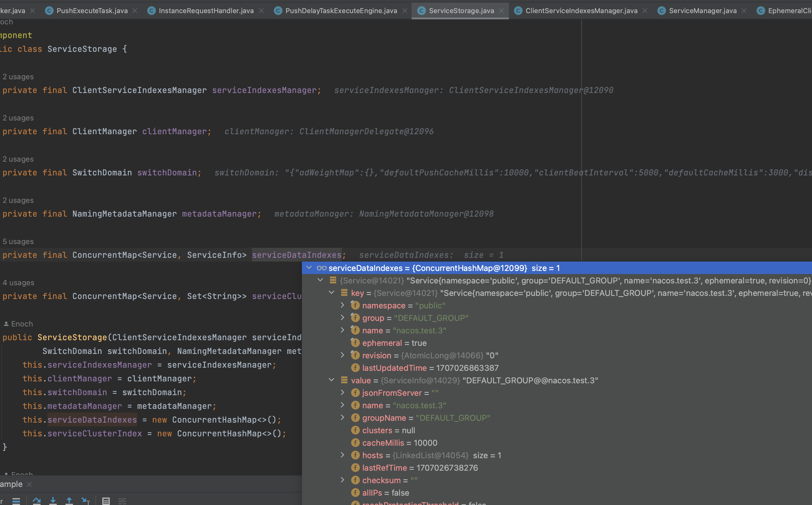Click the Run to Cursor debugger icon
Viewport: 812px width, 505px height.
point(85,501)
